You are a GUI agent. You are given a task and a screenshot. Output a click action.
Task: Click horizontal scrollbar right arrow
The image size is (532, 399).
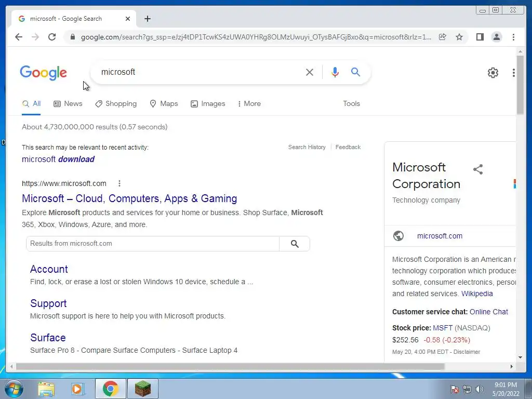(x=512, y=366)
